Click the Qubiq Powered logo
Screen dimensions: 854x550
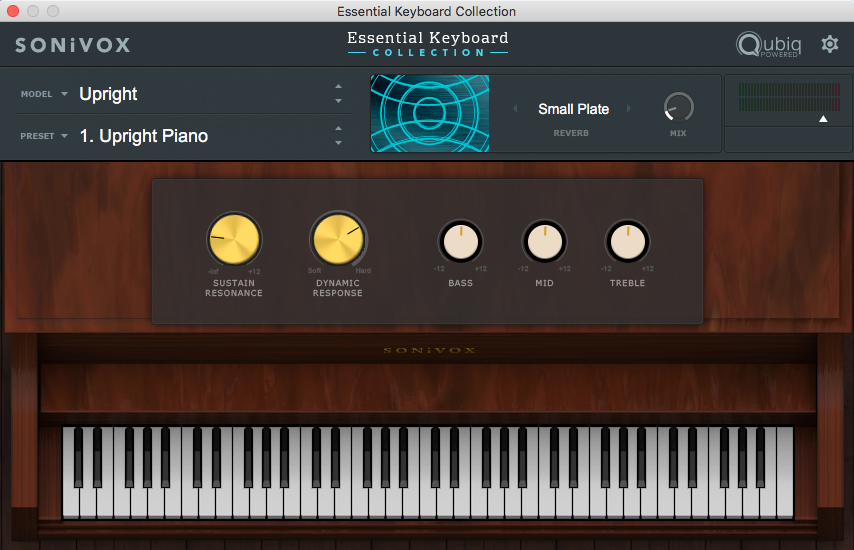click(767, 45)
